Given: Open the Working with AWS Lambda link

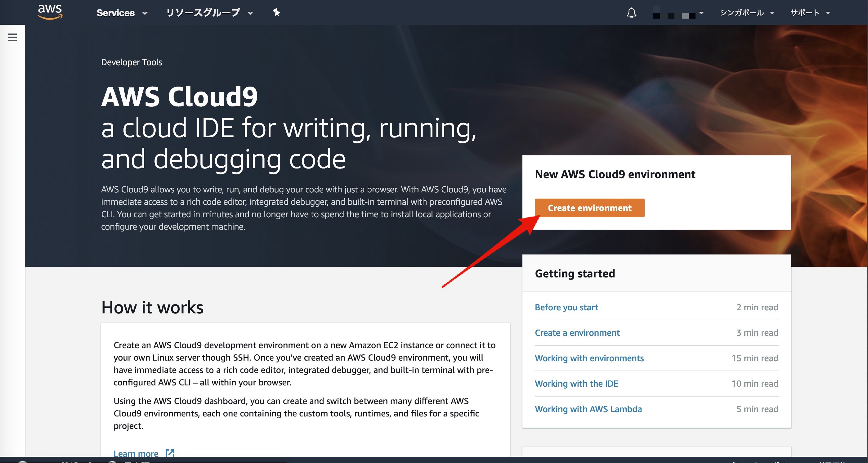Looking at the screenshot, I should (x=588, y=409).
